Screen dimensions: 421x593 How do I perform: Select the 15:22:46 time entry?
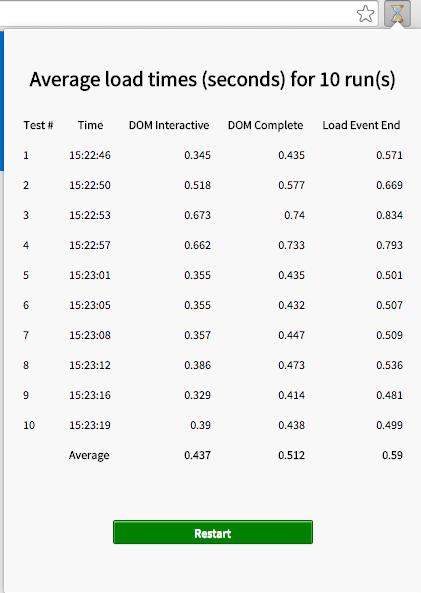[x=90, y=155]
